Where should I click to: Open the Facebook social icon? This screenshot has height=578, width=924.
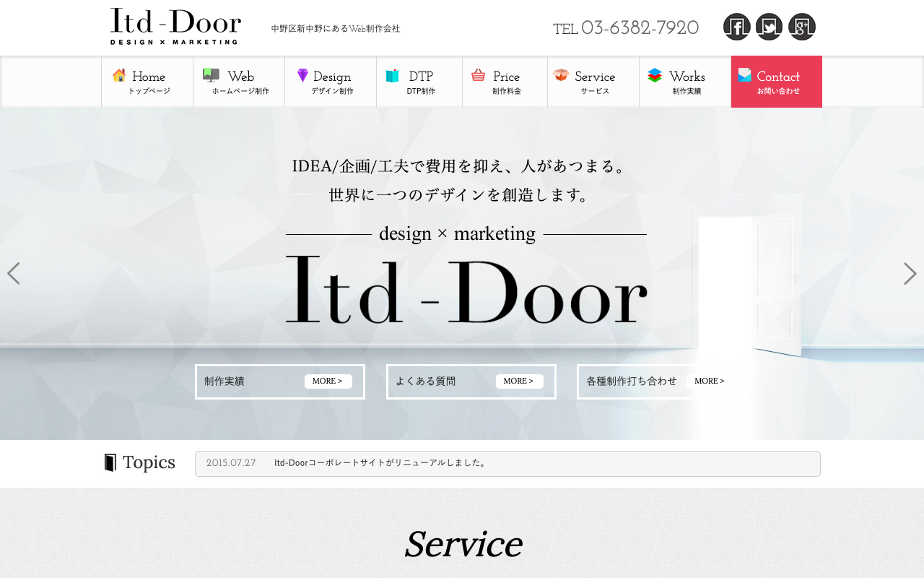[x=736, y=27]
